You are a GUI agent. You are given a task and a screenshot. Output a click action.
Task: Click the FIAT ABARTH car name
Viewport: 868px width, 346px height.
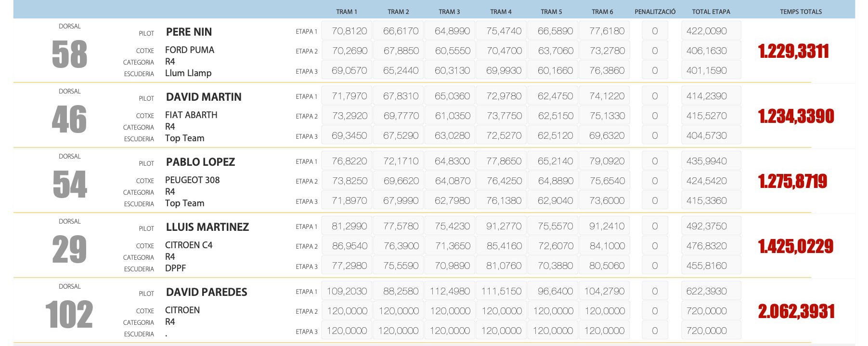point(191,115)
